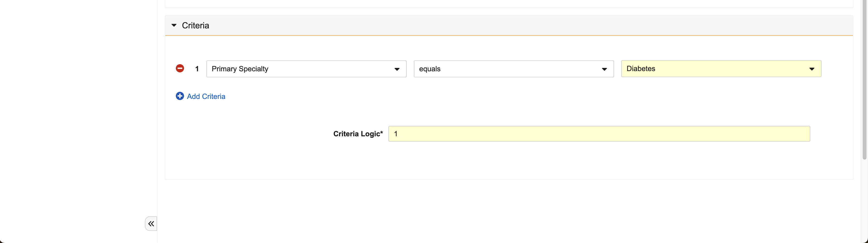
Task: Click the criteria row number 1 label
Action: (197, 69)
